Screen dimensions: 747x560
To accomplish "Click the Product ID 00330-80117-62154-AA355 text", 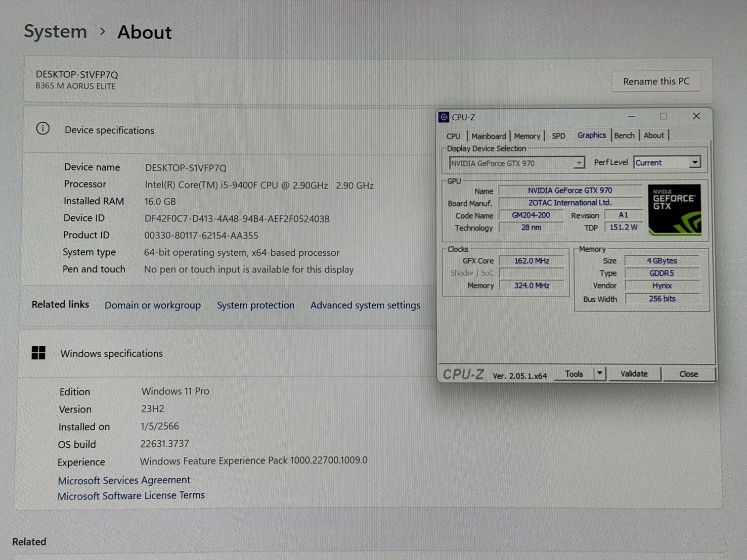I will point(201,236).
